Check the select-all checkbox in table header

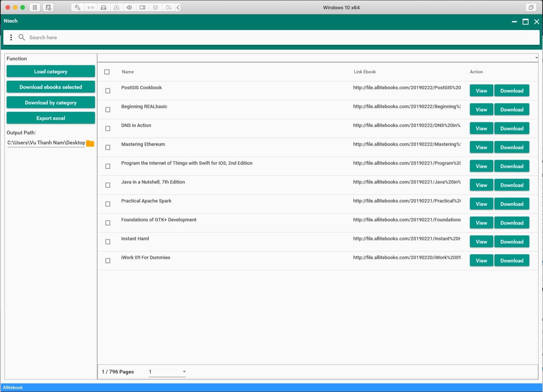(x=107, y=72)
